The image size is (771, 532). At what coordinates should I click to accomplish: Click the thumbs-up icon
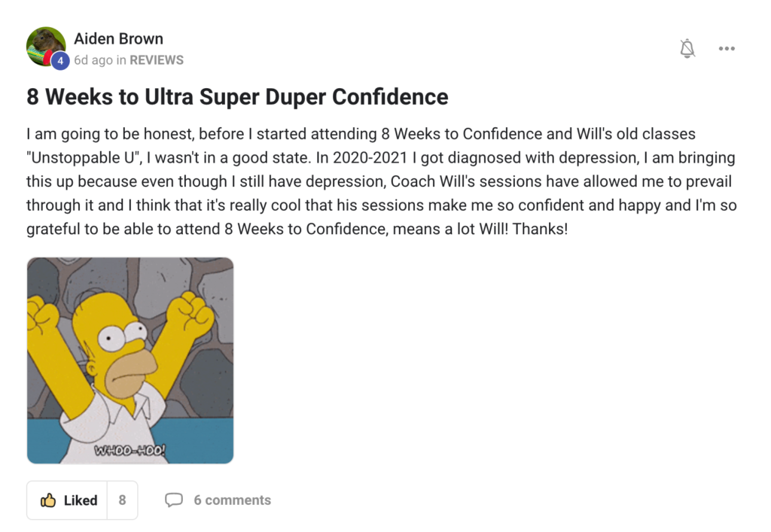click(48, 500)
